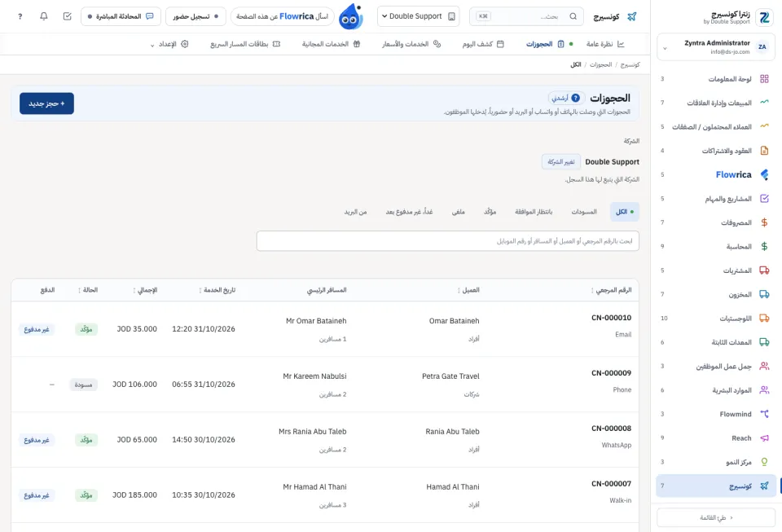782x532 pixels.
Task: Open the بطاقات المسار السريع tab
Action: click(245, 44)
